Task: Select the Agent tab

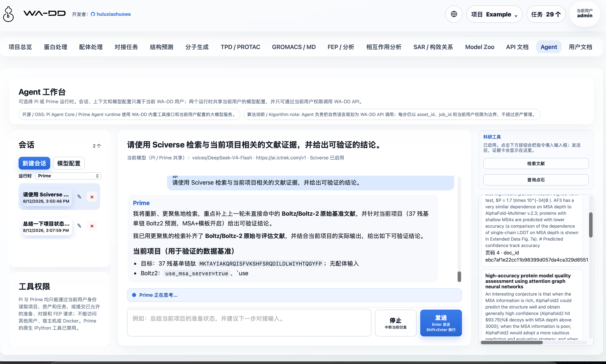Action: point(549,47)
